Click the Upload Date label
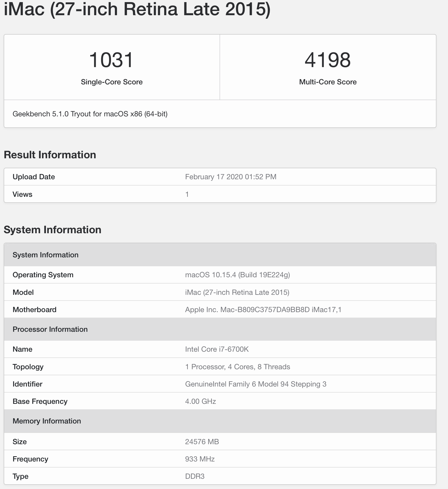Screen dimensions: 448x489 34,177
